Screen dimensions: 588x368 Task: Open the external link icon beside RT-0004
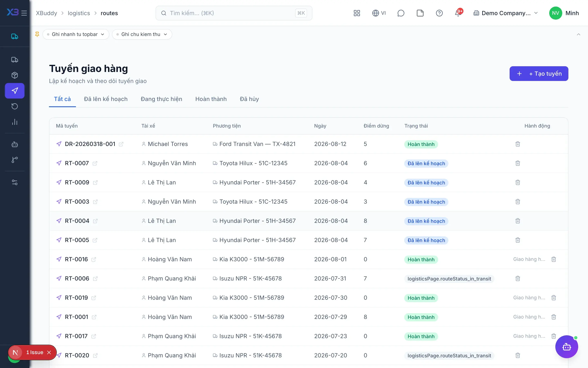pyautogui.click(x=95, y=221)
